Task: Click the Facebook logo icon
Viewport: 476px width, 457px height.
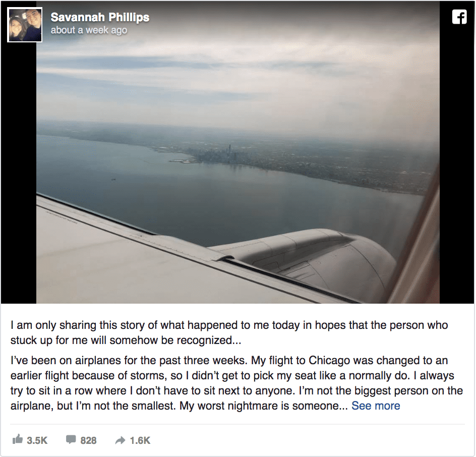Action: [459, 17]
